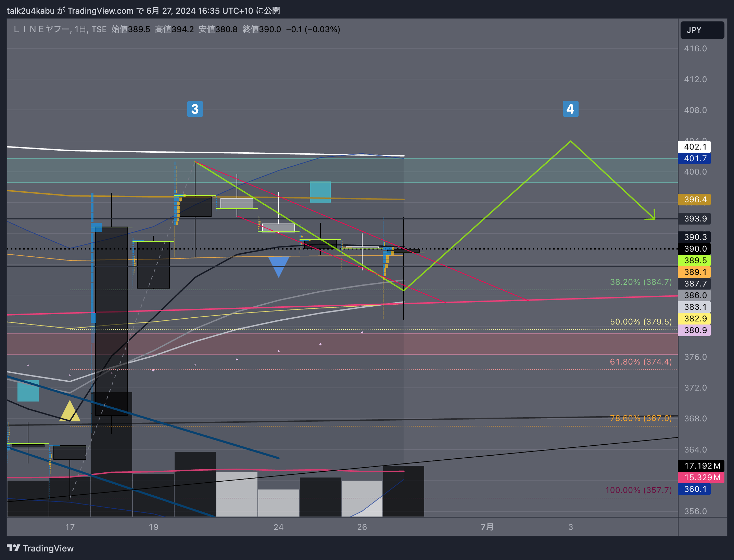
Task: Click the LINEヤフー symbol title
Action: click(41, 29)
